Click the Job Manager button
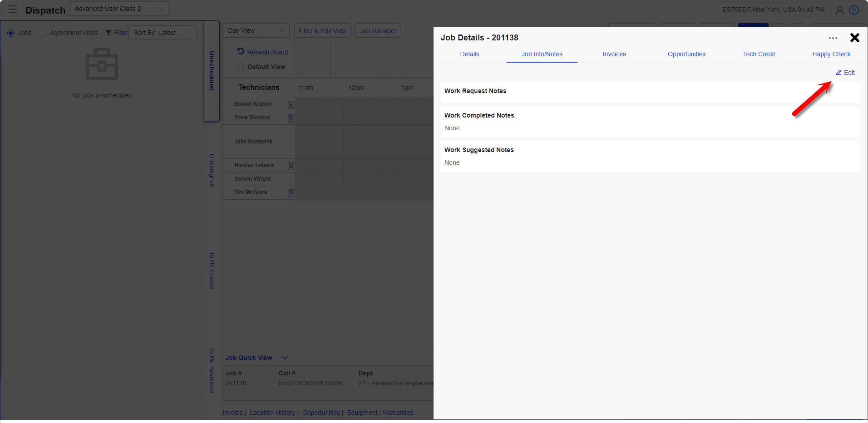Screen dimensions: 868x423 pos(378,31)
